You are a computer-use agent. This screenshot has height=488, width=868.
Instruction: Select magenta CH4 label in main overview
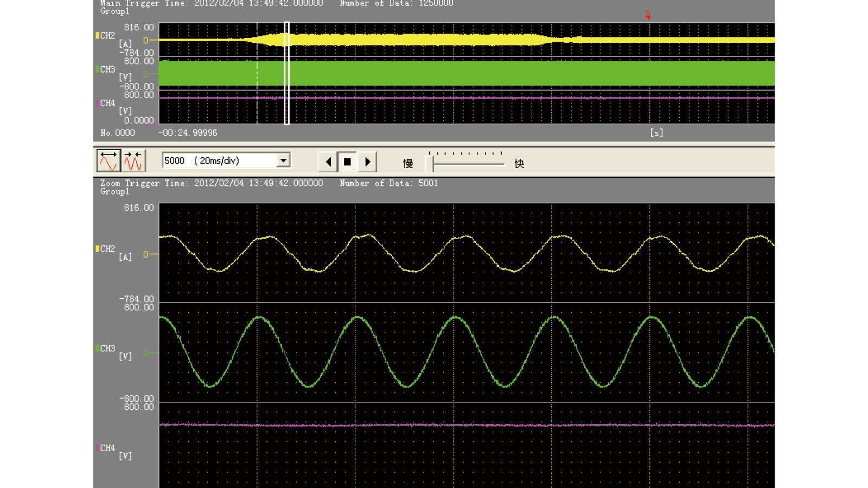tap(107, 103)
